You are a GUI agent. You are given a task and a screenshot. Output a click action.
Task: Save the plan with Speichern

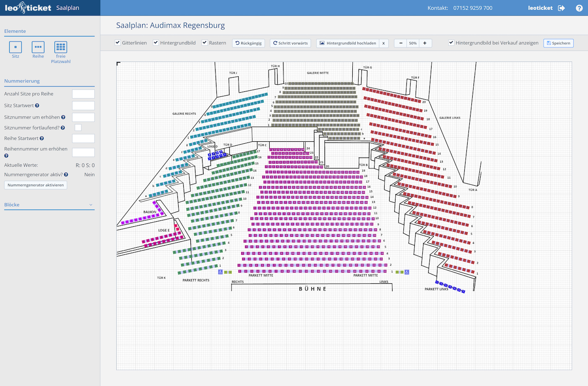point(558,43)
